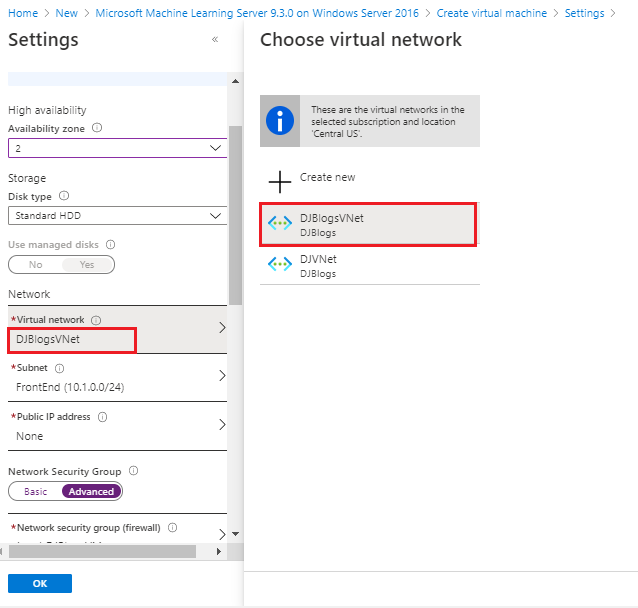This screenshot has width=638, height=608.
Task: Collapse the Settings blade with double-chevron icon
Action: coord(215,40)
